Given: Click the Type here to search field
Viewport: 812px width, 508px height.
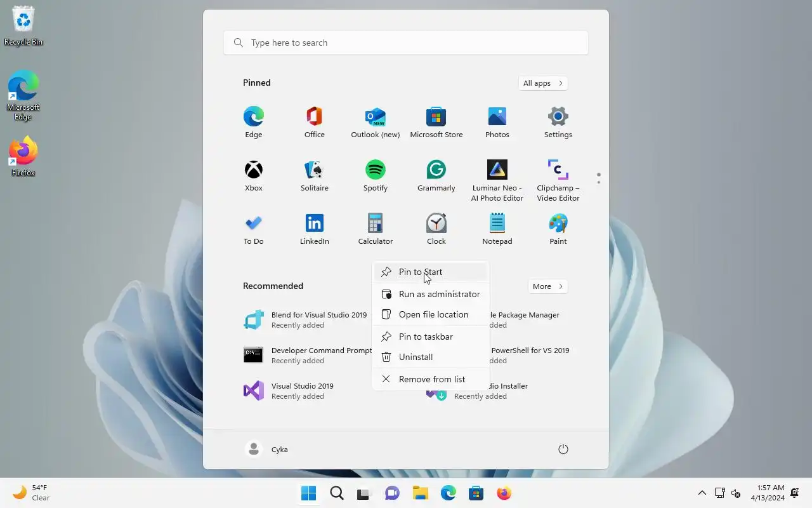Looking at the screenshot, I should tap(406, 43).
